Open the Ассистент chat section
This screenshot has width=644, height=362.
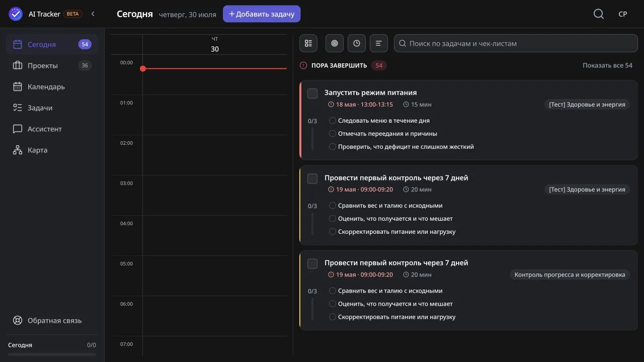(52, 129)
